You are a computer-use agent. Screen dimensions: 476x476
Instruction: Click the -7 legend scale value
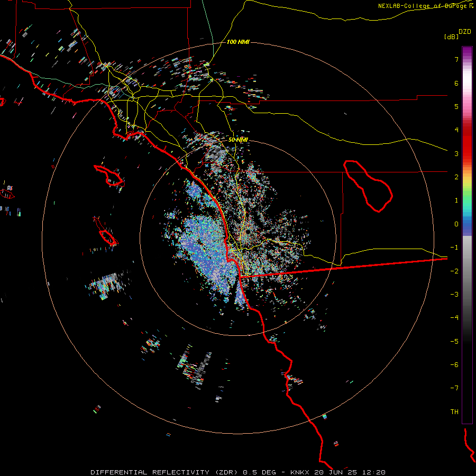point(454,388)
